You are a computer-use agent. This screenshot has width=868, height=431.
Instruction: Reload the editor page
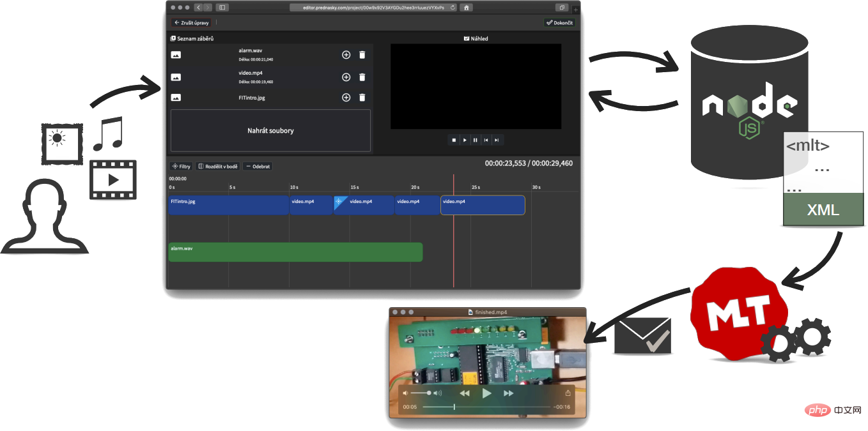click(x=453, y=8)
